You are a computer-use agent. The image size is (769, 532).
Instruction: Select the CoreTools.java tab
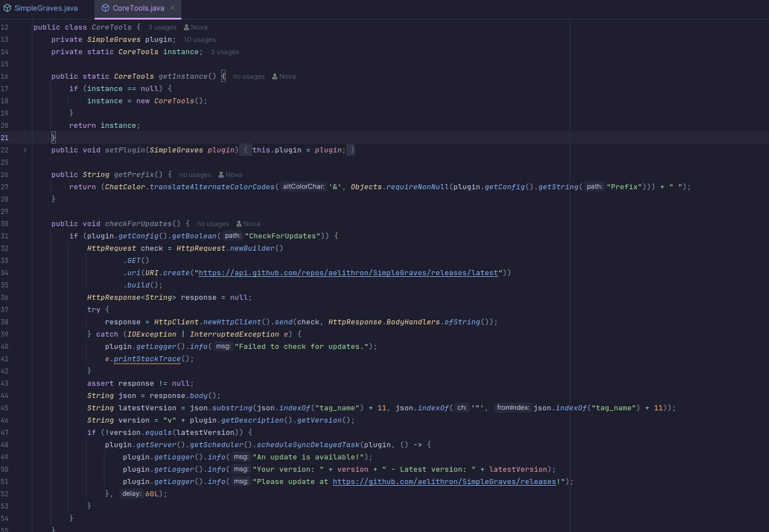pos(138,8)
